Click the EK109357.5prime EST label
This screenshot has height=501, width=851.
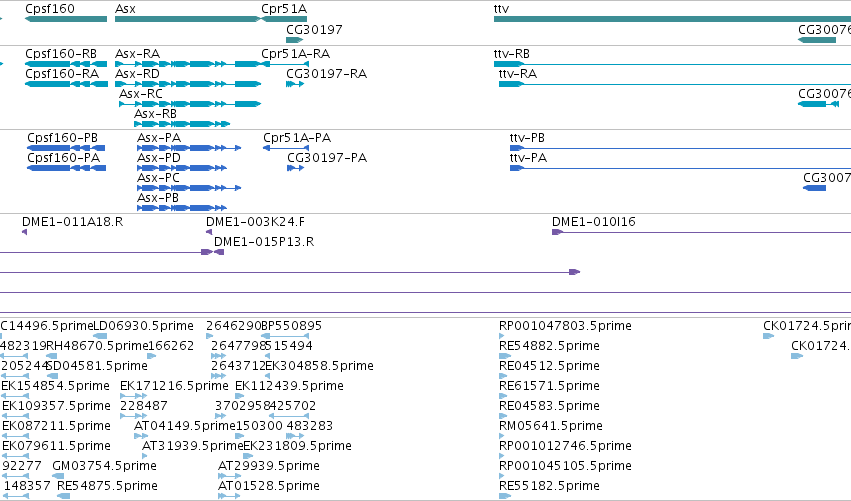[x=56, y=407]
